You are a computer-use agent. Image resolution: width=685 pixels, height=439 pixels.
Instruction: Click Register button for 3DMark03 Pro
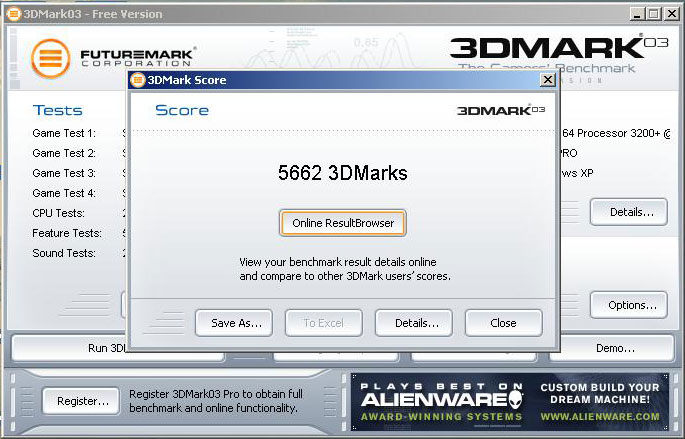81,401
